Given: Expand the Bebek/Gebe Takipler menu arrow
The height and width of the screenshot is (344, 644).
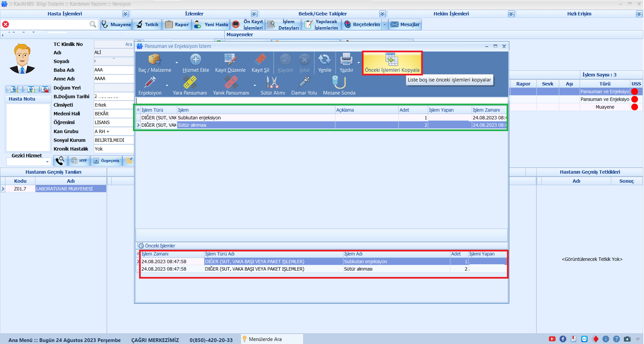Looking at the screenshot, I should point(383,14).
